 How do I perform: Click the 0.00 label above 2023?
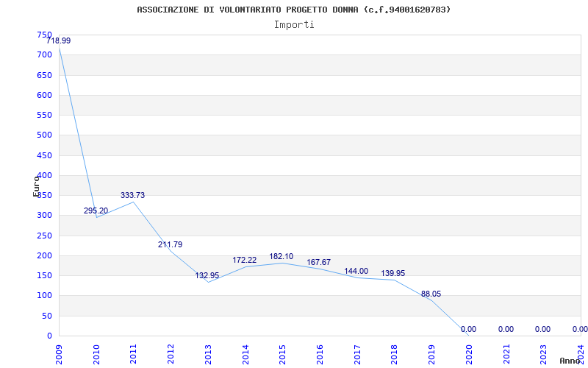pos(542,329)
